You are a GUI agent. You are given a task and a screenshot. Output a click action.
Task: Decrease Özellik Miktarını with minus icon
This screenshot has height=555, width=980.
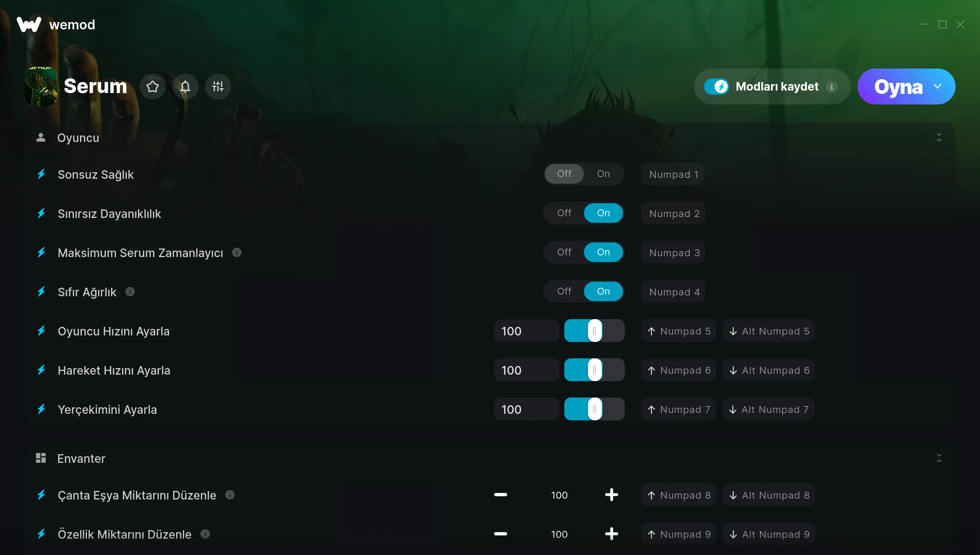[501, 534]
